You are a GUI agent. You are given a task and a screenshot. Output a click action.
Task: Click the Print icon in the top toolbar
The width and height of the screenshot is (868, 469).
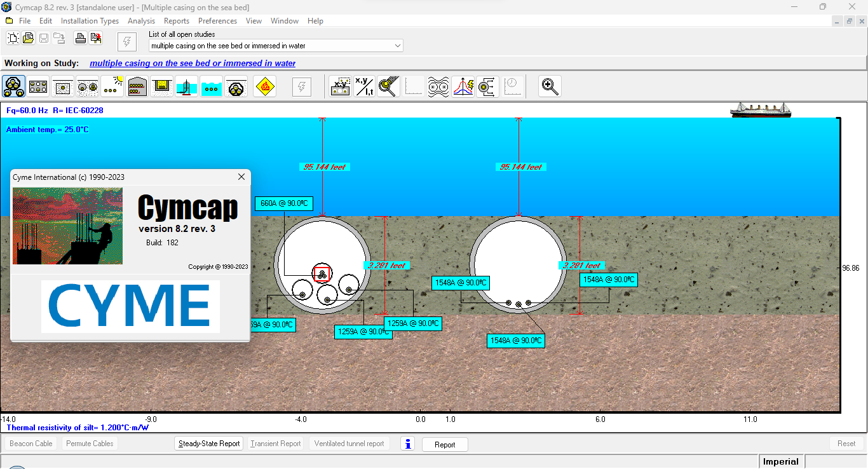[x=80, y=38]
